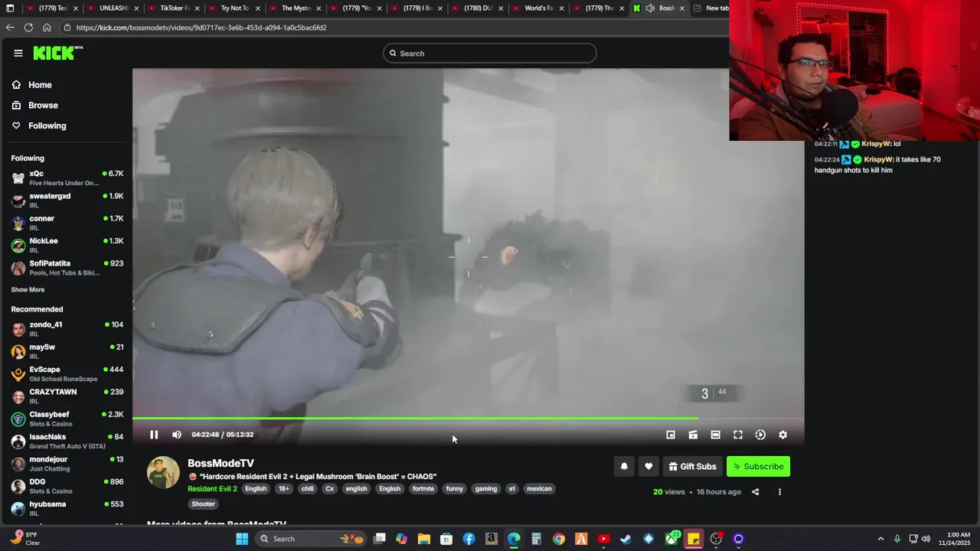
Task: Show hidden system tray icons
Action: tap(880, 539)
